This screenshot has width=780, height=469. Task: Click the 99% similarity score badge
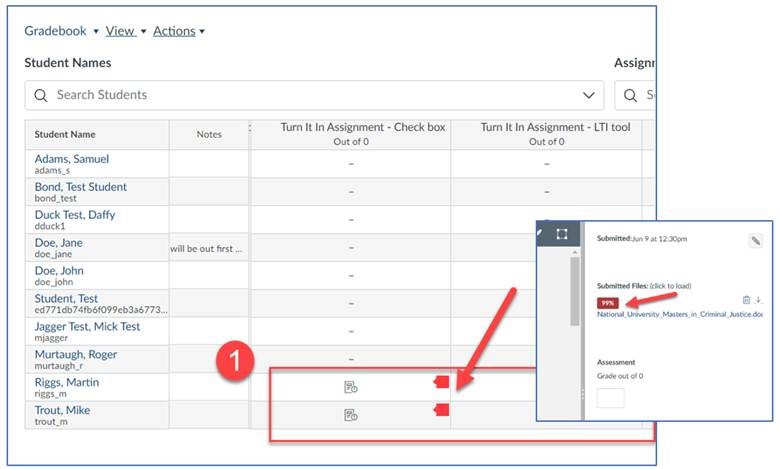pyautogui.click(x=607, y=302)
